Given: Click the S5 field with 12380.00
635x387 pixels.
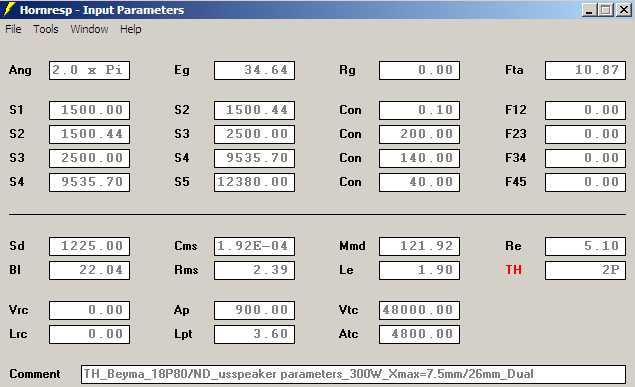Looking at the screenshot, I should coord(254,182).
